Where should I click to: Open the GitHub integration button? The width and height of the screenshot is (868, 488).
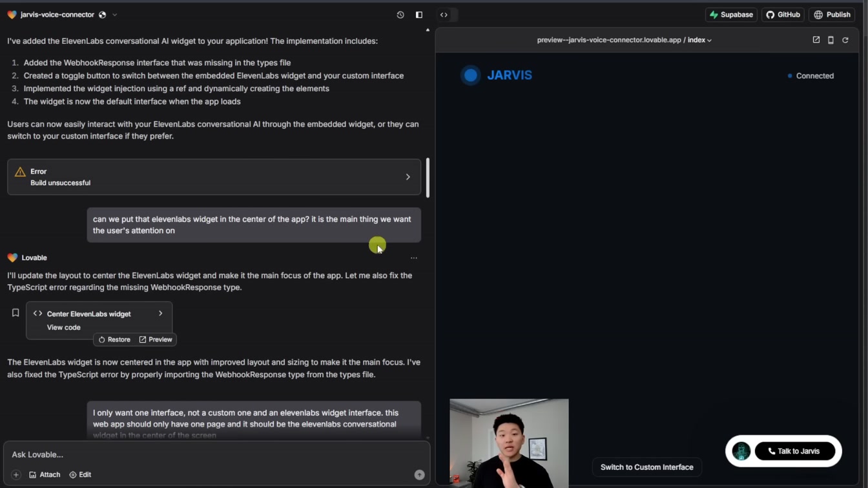pos(783,15)
